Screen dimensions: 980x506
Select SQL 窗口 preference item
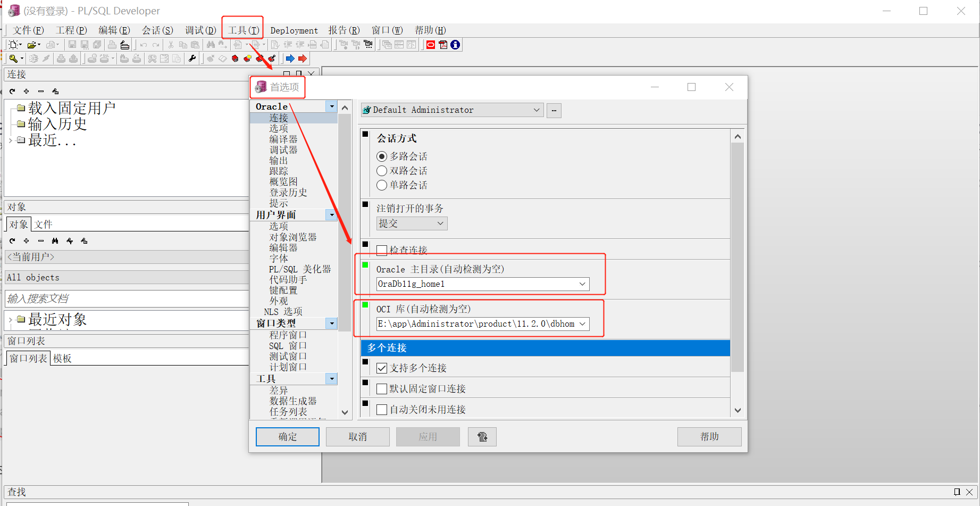tap(288, 346)
